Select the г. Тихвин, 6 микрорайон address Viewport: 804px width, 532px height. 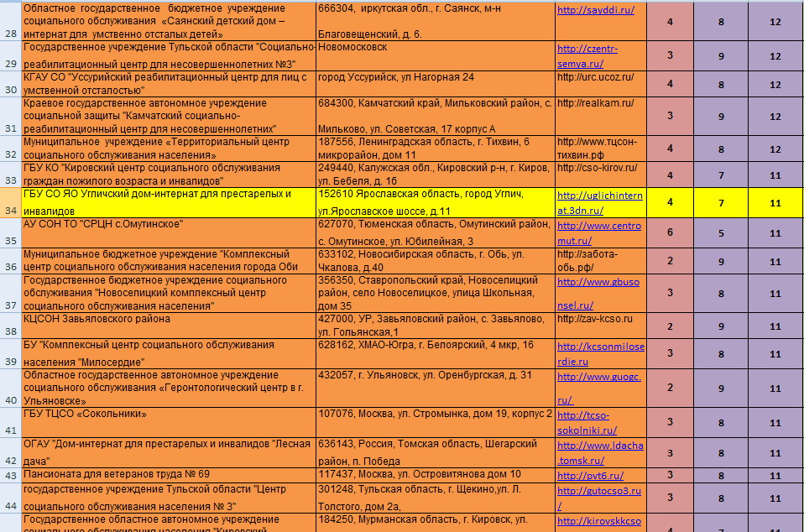pos(436,149)
